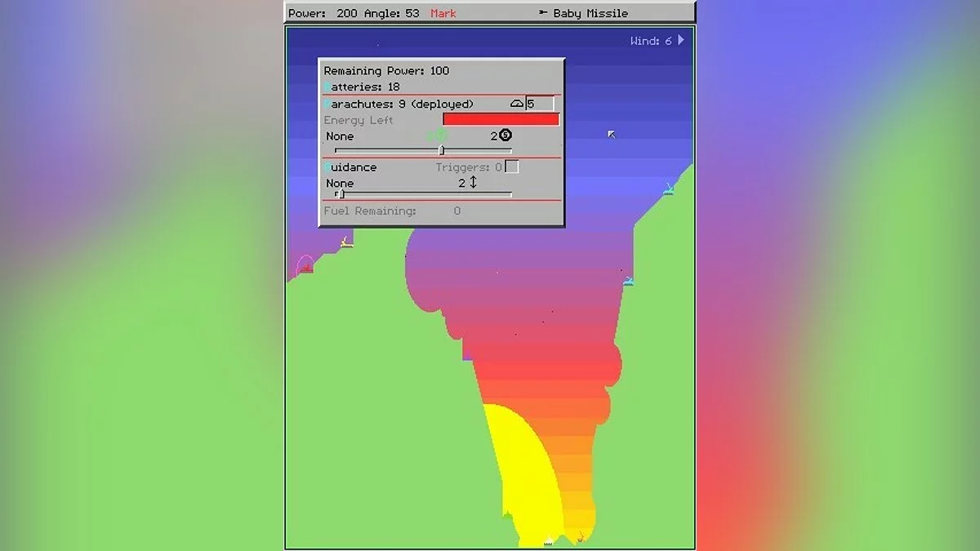Click the missile icon before Baby Missile
Viewport: 980px width, 551px height.
(543, 13)
